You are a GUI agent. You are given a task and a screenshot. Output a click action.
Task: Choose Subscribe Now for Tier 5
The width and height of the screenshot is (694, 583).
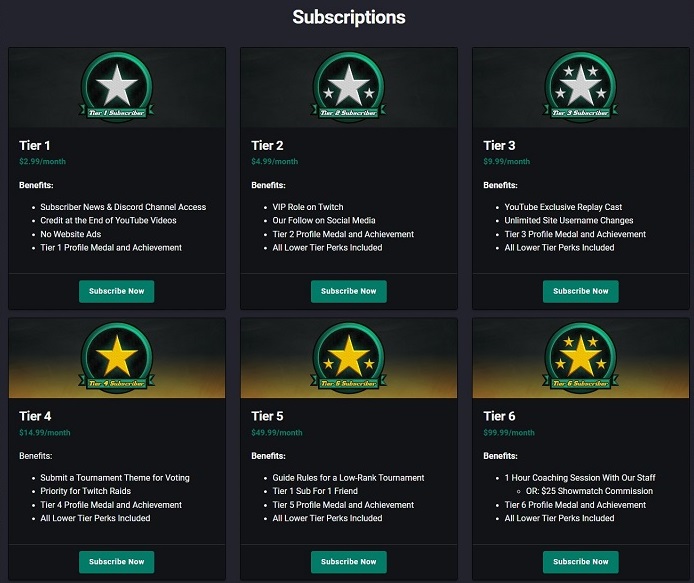(349, 561)
